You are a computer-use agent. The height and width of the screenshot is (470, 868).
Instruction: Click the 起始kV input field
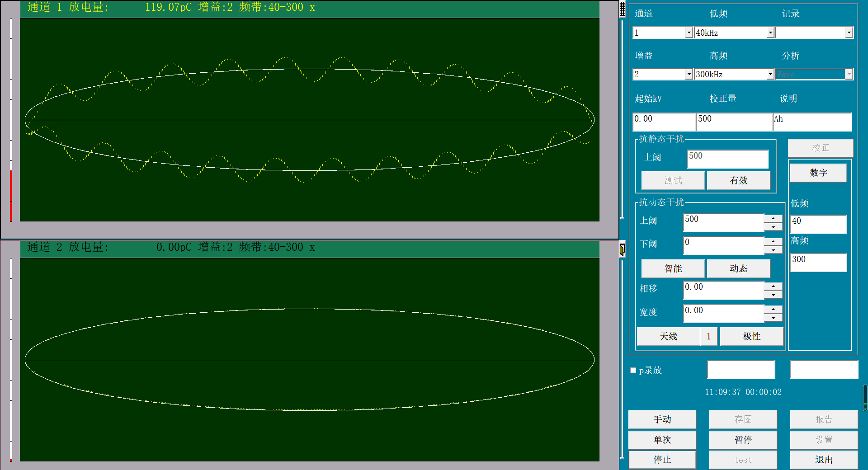(x=664, y=122)
